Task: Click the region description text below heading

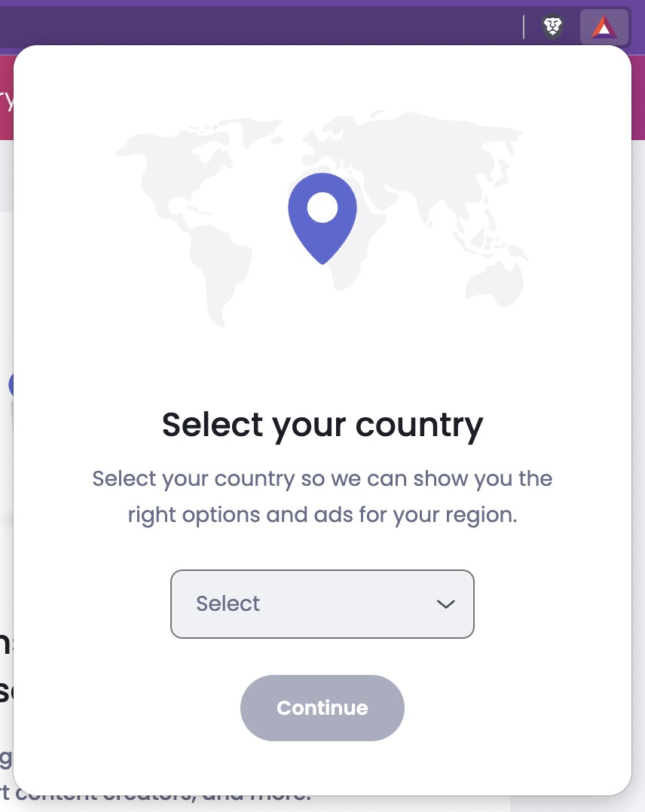Action: click(322, 496)
